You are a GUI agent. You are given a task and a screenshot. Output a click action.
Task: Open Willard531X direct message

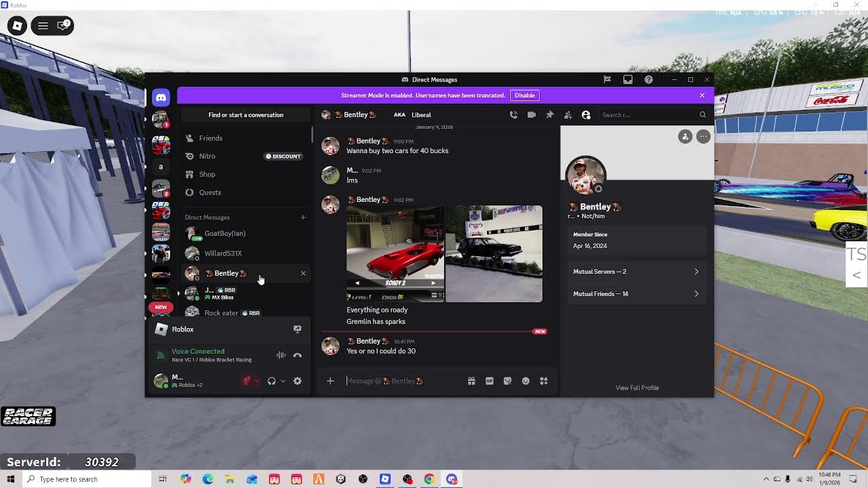pos(245,253)
